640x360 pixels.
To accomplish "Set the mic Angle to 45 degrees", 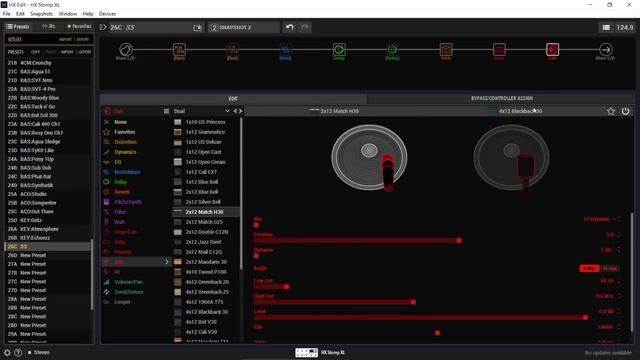I will (609, 268).
